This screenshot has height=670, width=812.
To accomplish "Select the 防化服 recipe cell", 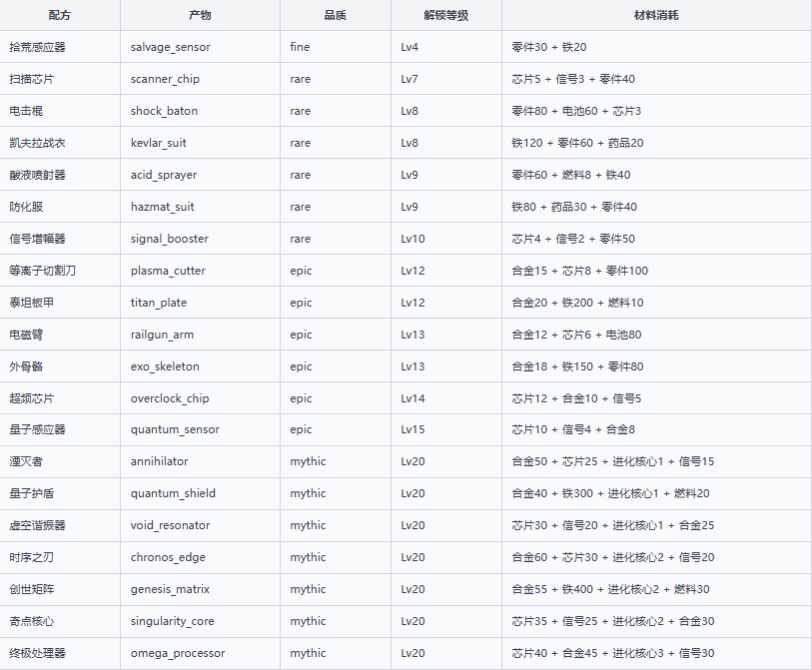I will (60, 207).
